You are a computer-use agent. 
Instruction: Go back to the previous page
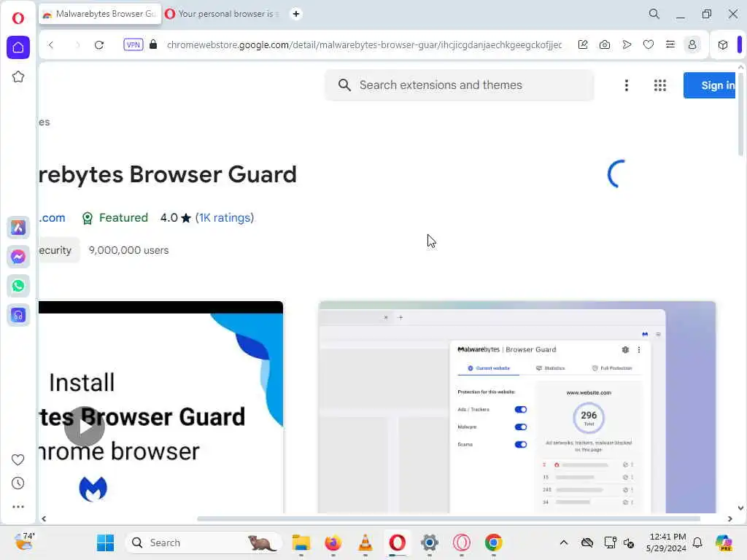click(x=51, y=44)
